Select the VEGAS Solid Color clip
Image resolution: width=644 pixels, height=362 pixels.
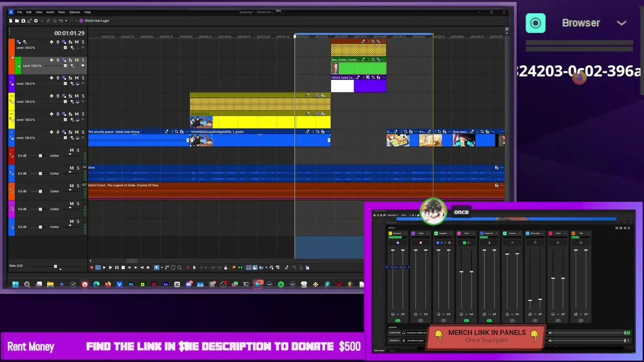359,83
